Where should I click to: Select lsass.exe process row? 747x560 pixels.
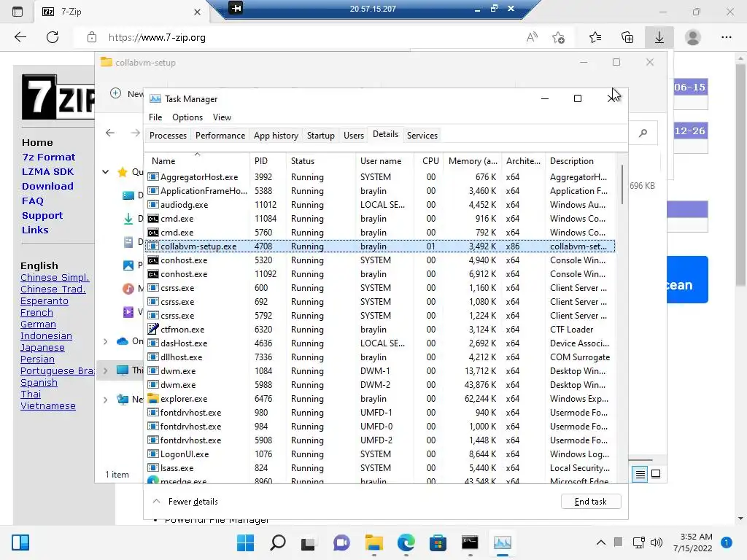(379, 468)
